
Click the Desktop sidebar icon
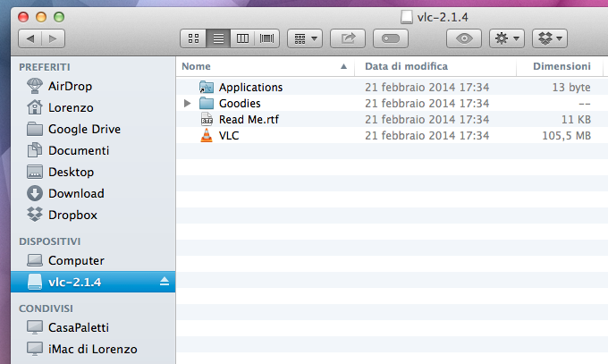[35, 172]
